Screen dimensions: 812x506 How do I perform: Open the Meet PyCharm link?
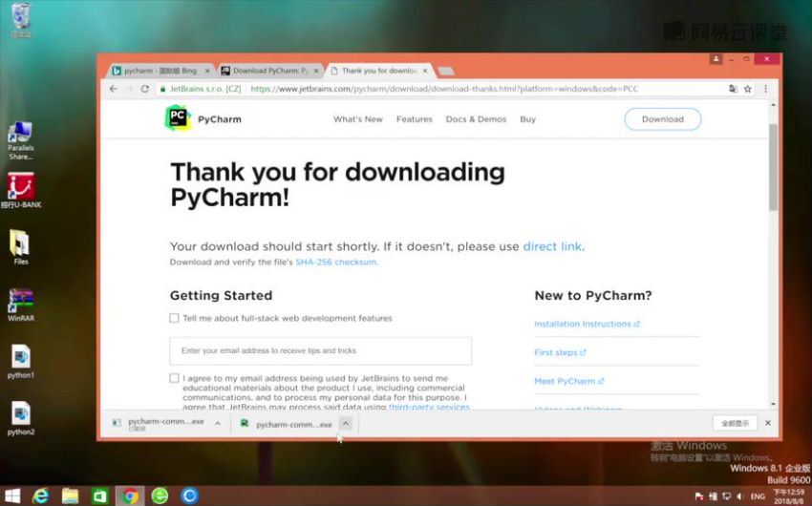[x=568, y=381]
